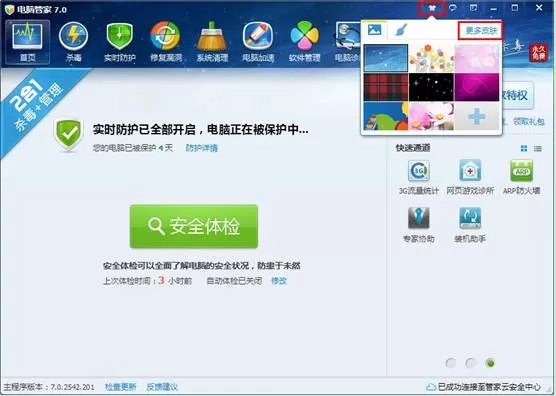Go to second quick channel page dot
The image size is (556, 396).
coord(471,363)
